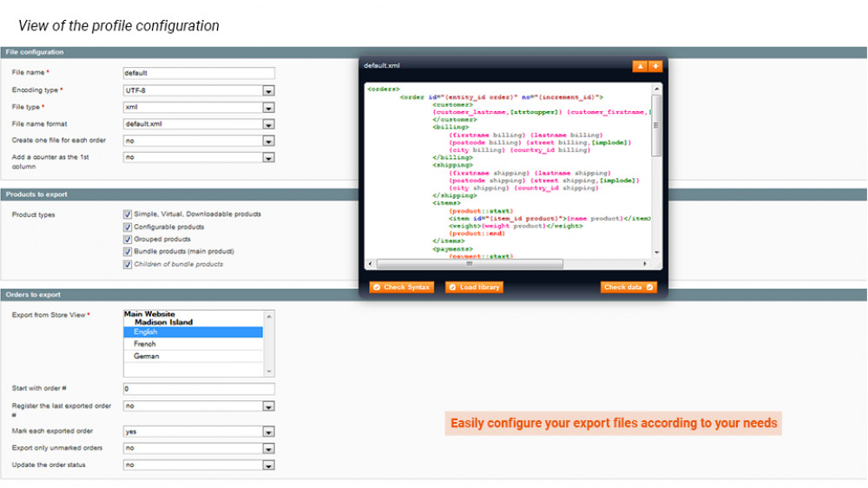Viewport: 868px width, 488px height.
Task: Click store view list scroll-down arrow
Action: [x=269, y=371]
